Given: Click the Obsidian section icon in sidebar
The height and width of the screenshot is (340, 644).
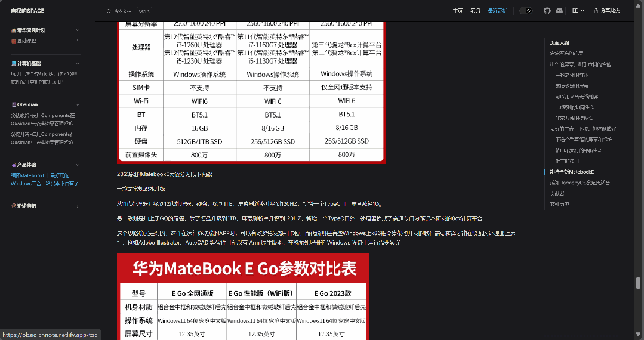Looking at the screenshot, I should pos(14,105).
